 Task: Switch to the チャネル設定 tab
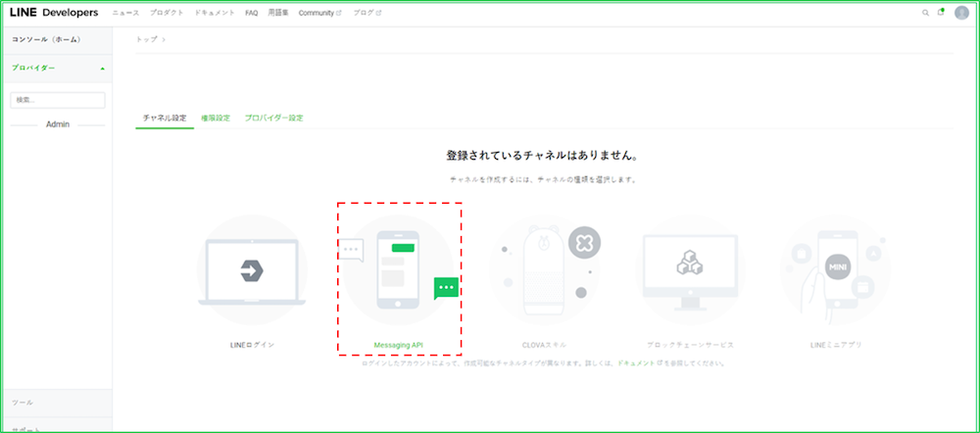tap(165, 119)
